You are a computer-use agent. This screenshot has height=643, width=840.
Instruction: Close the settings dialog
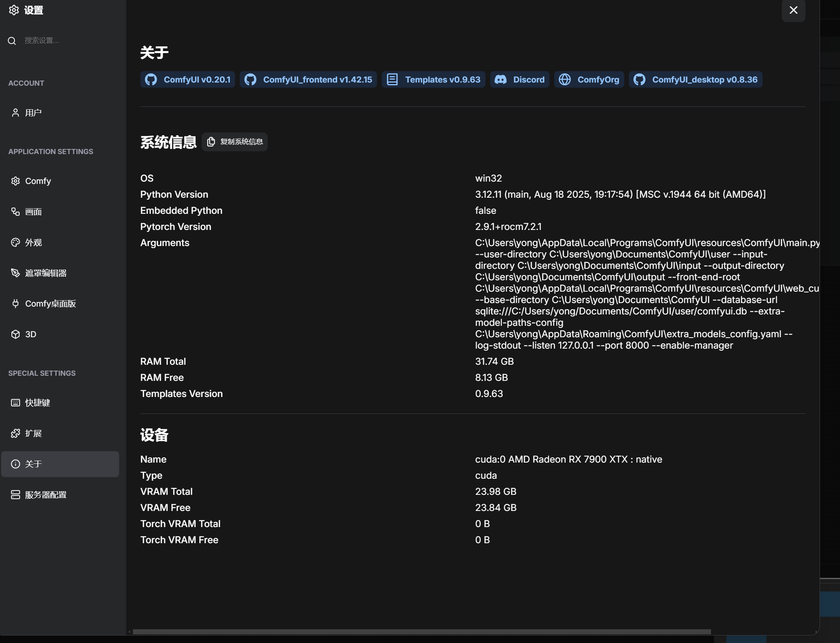794,10
